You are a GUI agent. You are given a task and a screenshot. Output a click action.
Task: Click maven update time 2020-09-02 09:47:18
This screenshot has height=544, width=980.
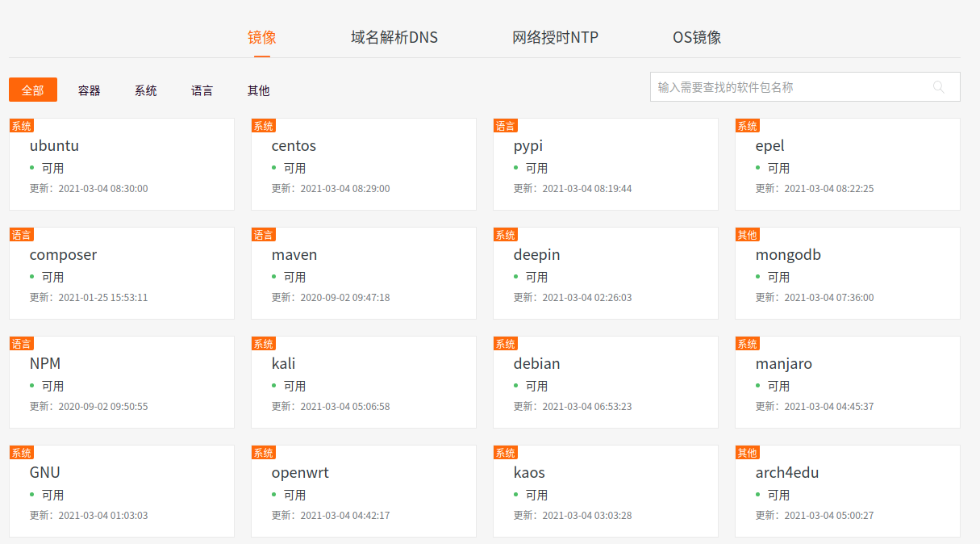pyautogui.click(x=345, y=298)
